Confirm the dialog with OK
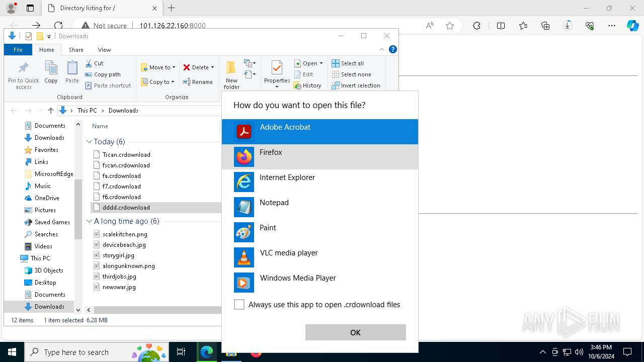 (x=355, y=332)
